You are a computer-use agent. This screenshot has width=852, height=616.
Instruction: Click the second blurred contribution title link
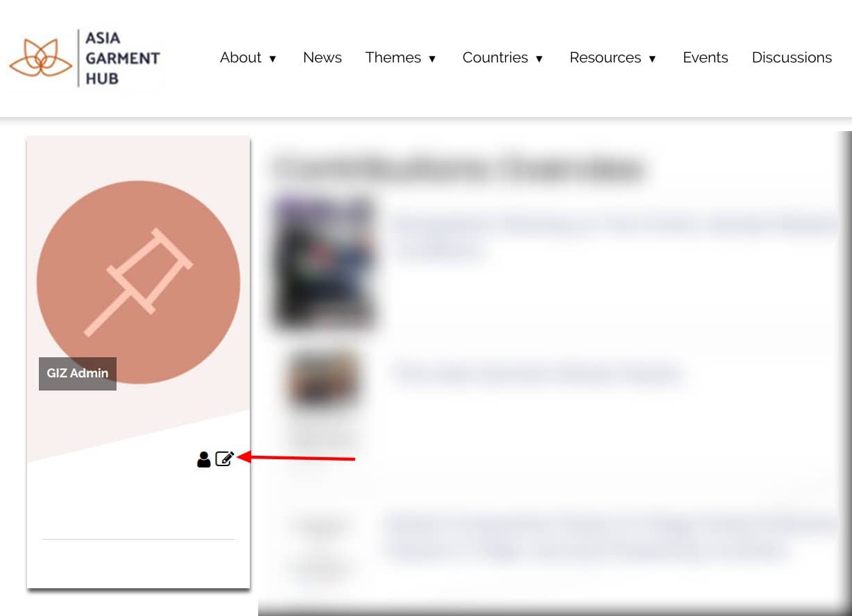click(538, 375)
